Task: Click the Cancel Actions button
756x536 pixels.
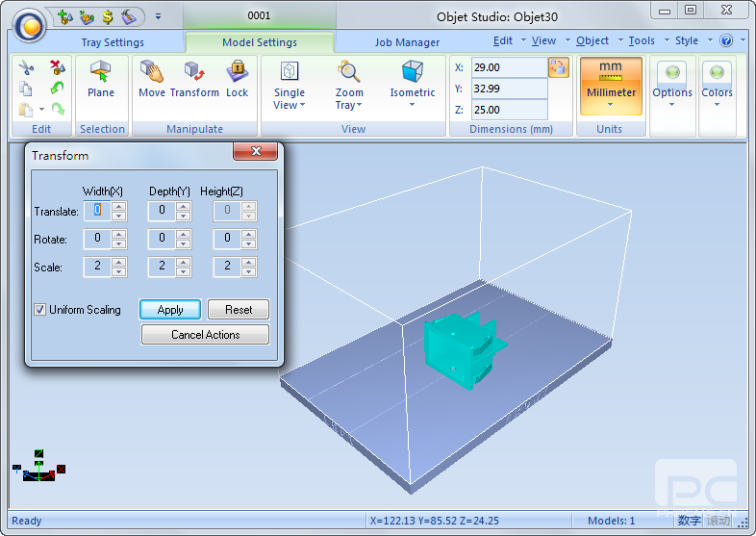Action: 205,335
